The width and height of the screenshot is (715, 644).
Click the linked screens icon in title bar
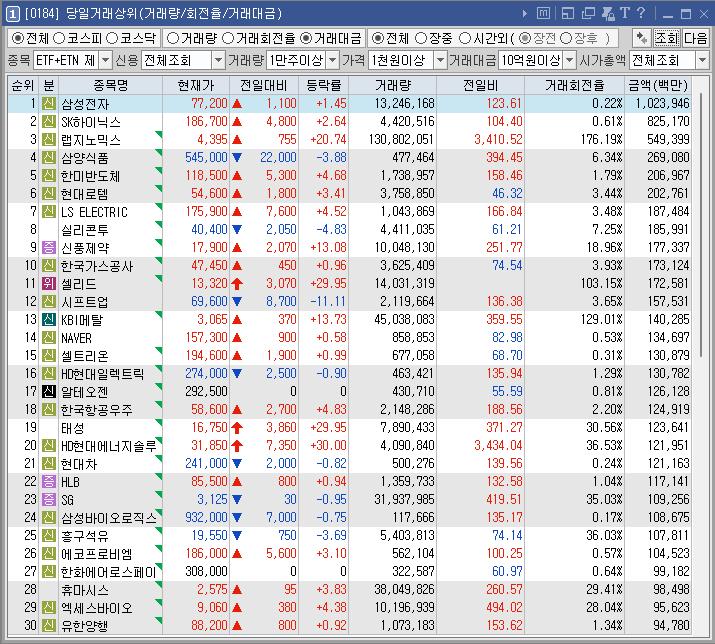pyautogui.click(x=608, y=14)
